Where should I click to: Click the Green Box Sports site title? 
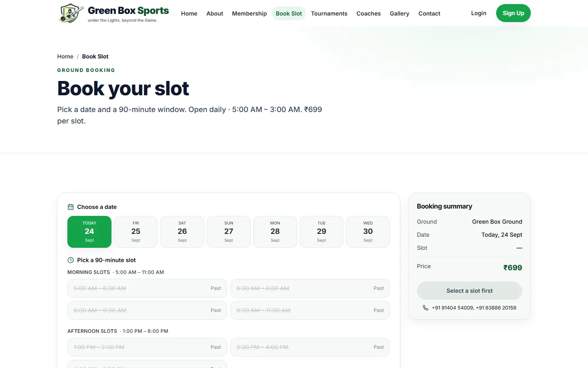[128, 11]
